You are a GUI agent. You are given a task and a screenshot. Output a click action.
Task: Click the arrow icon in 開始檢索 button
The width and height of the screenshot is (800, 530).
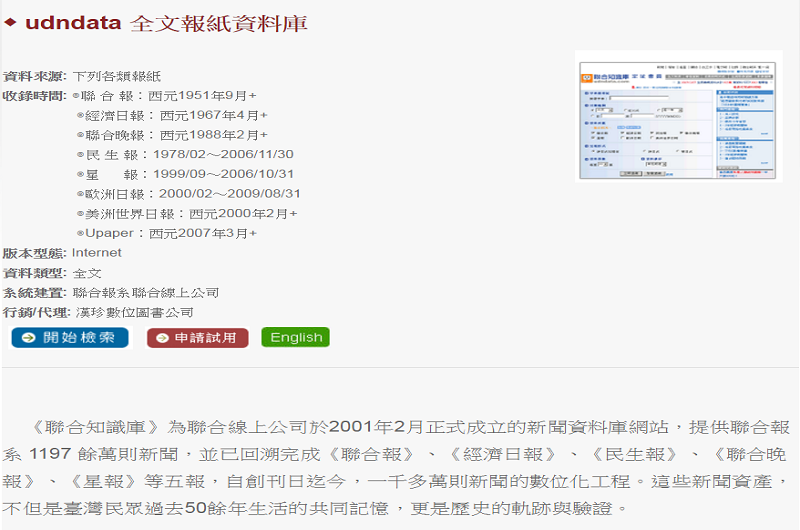(x=29, y=338)
